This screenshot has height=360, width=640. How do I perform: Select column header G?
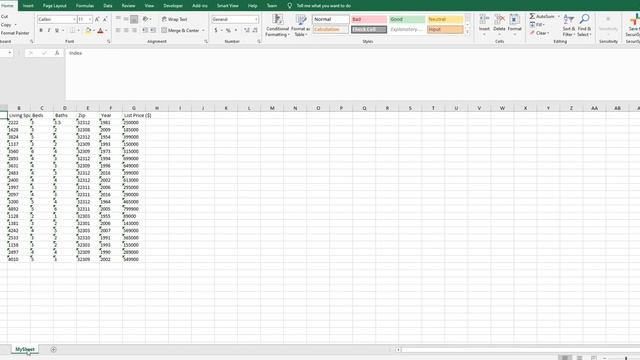pyautogui.click(x=134, y=108)
